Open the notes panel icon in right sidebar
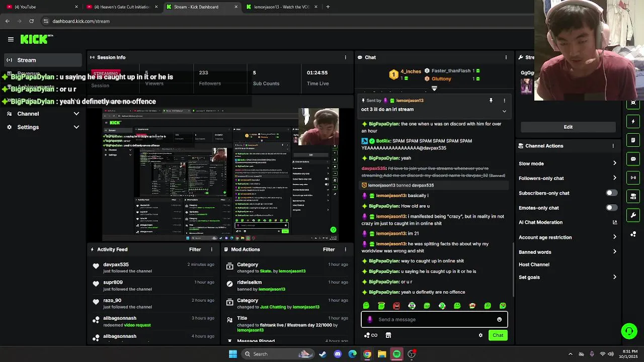 (x=633, y=140)
